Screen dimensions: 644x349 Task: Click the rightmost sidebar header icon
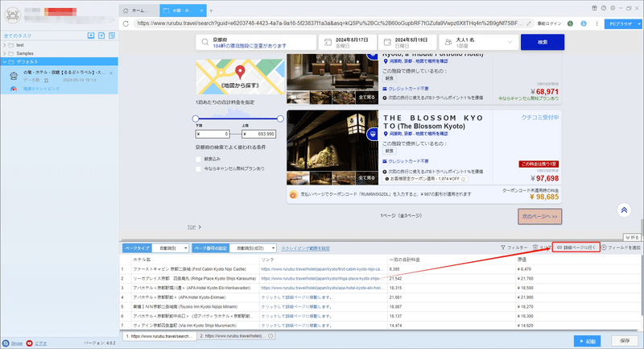pos(112,35)
